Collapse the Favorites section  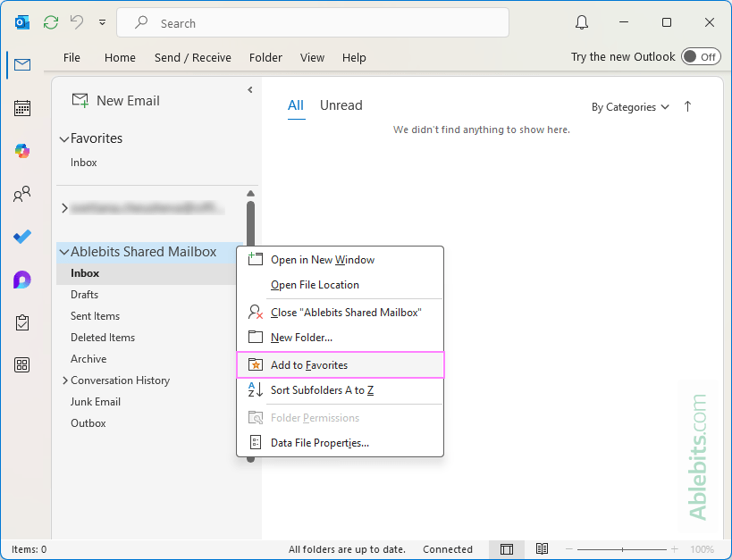64,139
